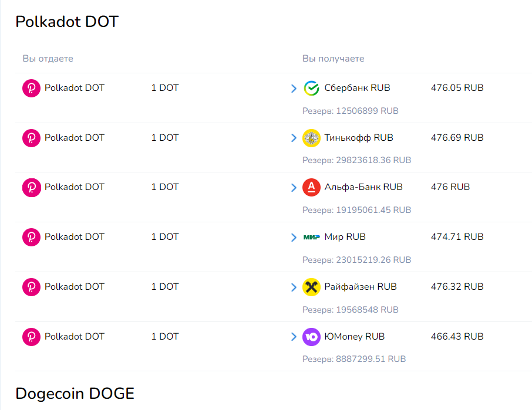
Task: Open the Сбербанк RUB exchange direction
Action: click(274, 98)
